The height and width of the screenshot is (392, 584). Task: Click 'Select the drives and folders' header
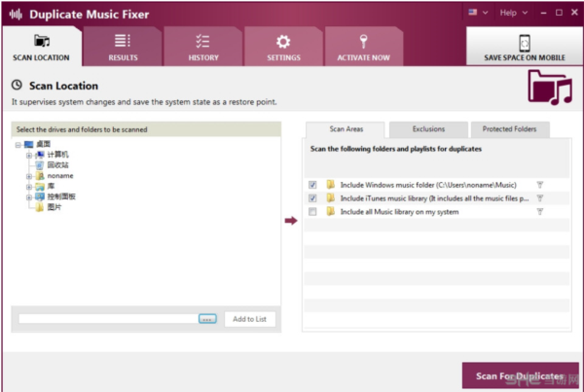coord(146,129)
